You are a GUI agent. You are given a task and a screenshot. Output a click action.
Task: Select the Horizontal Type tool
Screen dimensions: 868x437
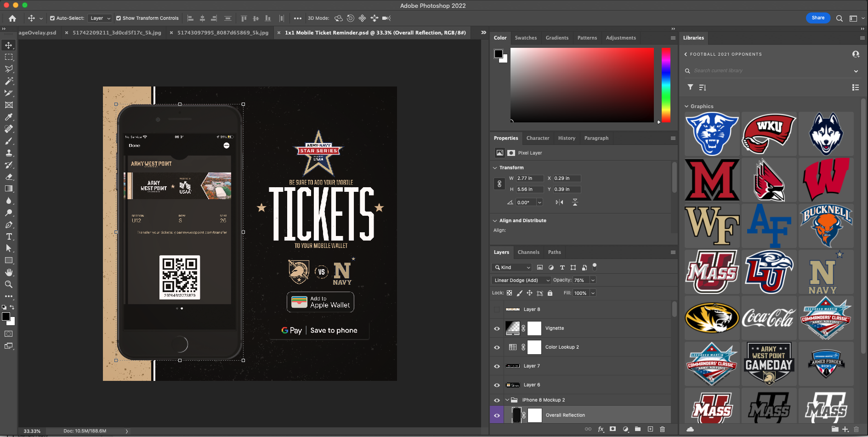coord(9,236)
